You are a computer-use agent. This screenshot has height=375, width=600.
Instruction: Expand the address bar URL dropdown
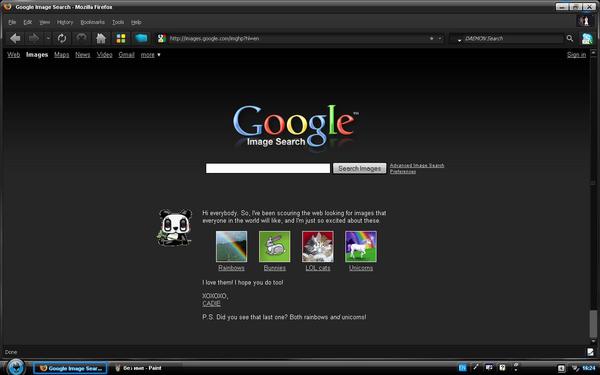(440, 39)
